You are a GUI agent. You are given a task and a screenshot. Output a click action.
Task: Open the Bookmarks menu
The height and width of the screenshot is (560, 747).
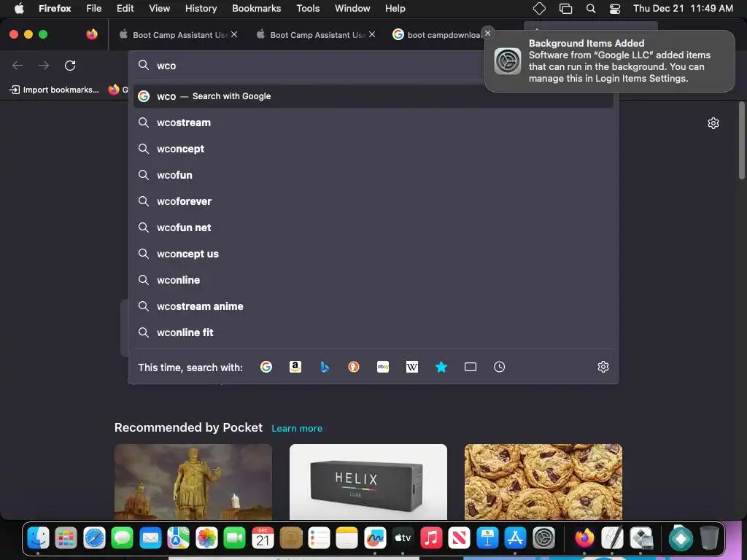click(x=256, y=9)
